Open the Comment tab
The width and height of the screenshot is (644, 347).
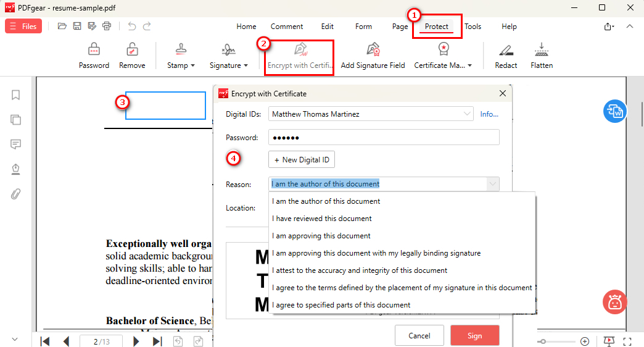point(287,27)
